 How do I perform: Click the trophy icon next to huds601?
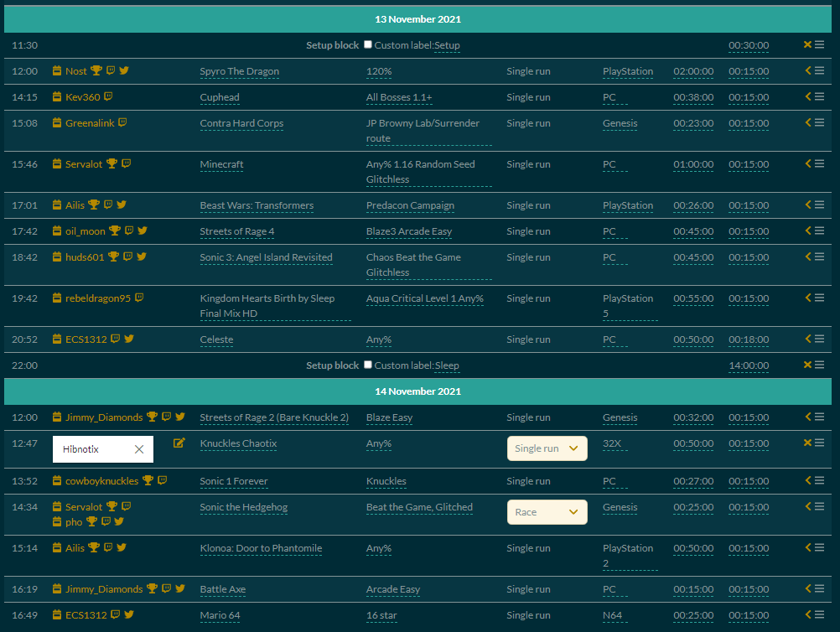[113, 256]
